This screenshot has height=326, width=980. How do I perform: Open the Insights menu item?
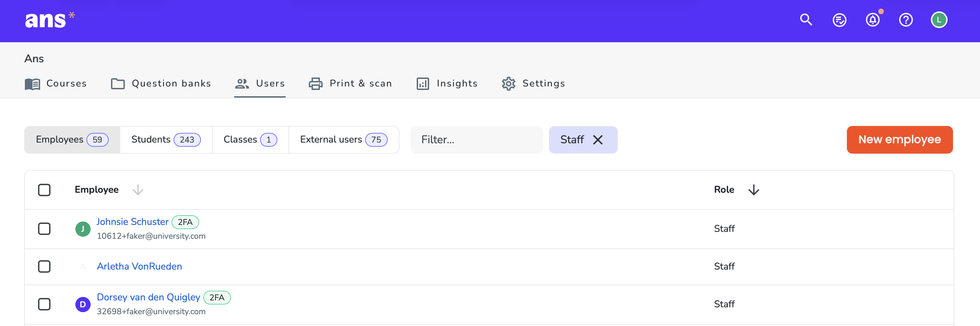[447, 83]
